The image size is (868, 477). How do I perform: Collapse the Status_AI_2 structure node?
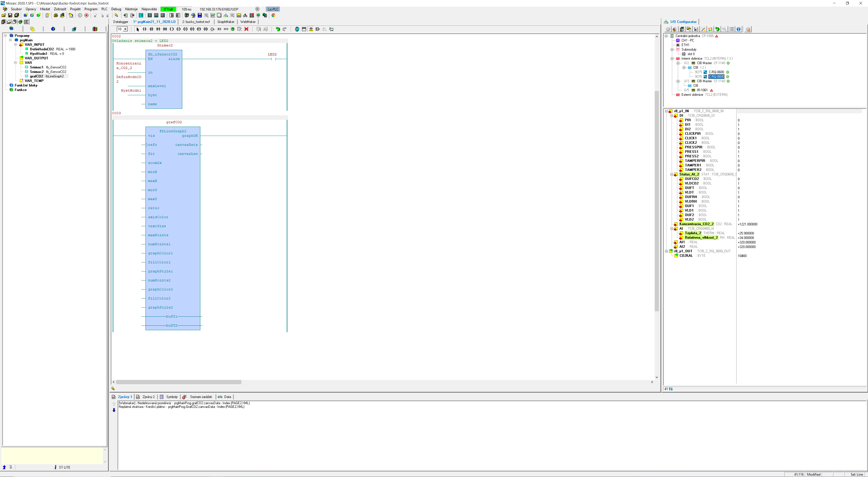[672, 174]
